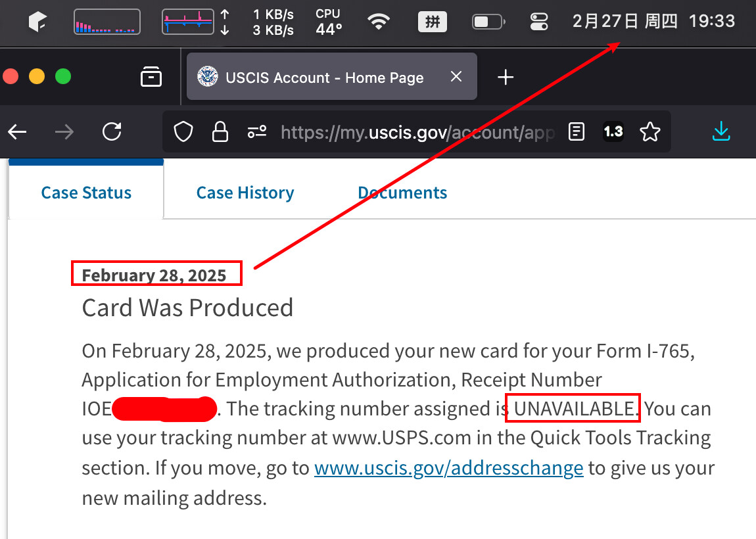Open site security padlock info
This screenshot has width=756, height=539.
(x=220, y=132)
